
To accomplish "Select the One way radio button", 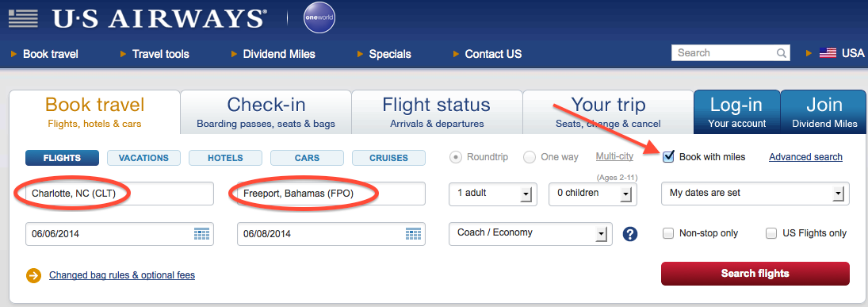I will click(530, 157).
